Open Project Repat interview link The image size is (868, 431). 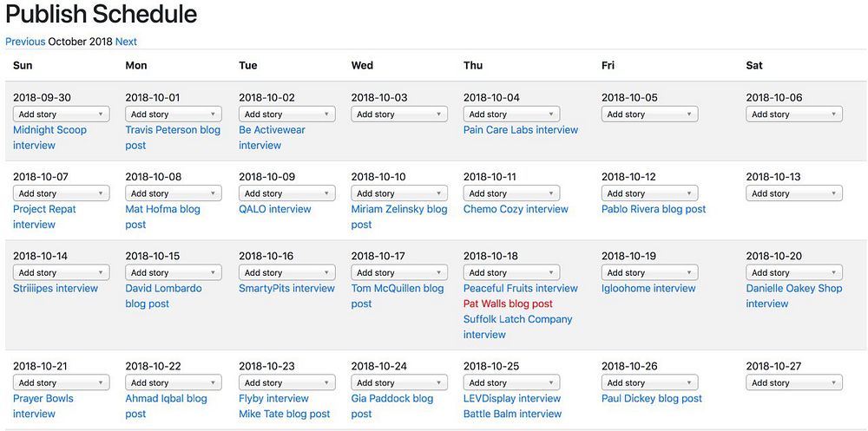click(44, 217)
